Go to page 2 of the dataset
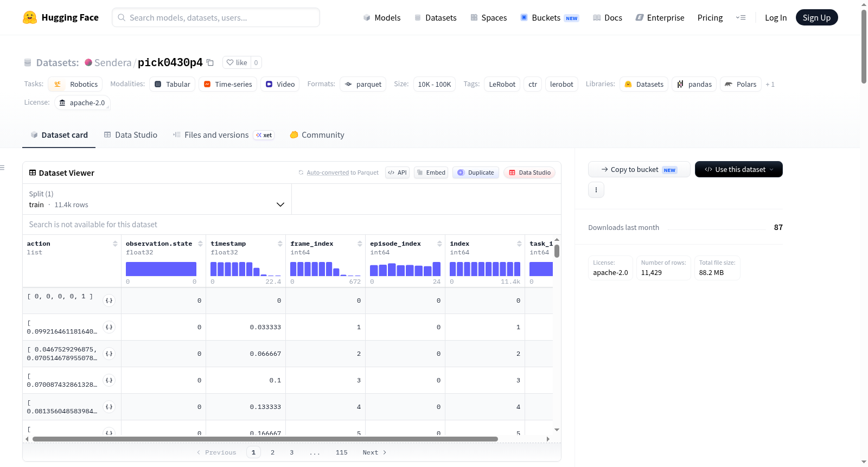This screenshot has height=467, width=868. pyautogui.click(x=272, y=452)
